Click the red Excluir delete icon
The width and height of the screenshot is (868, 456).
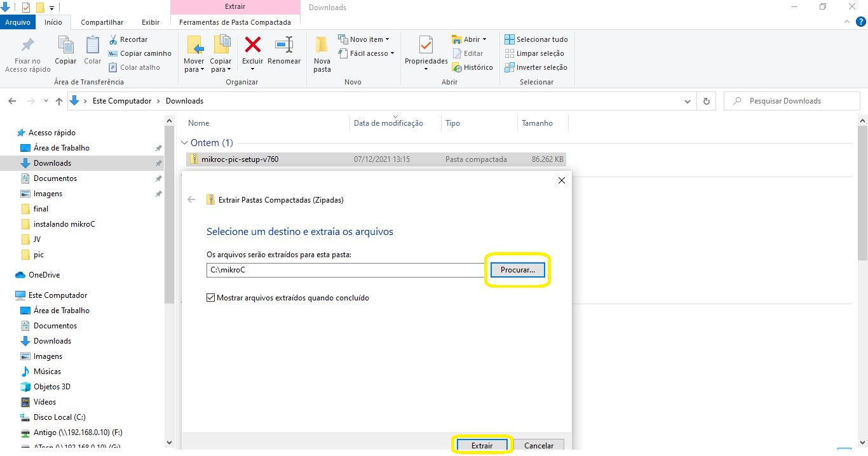tap(253, 46)
